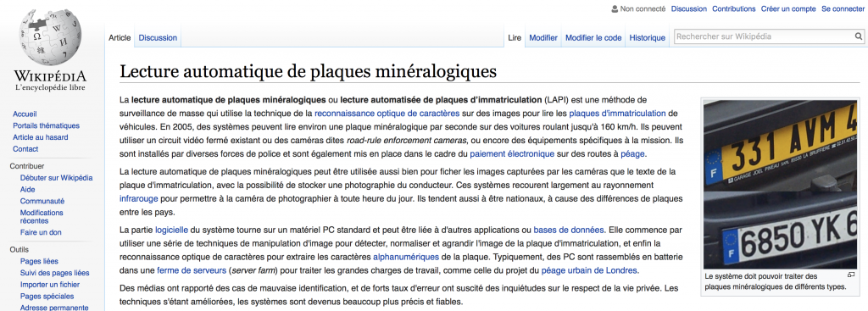Screen dimensions: 868x311
Task: Follow péage urbain de Londres link
Action: pos(589,270)
